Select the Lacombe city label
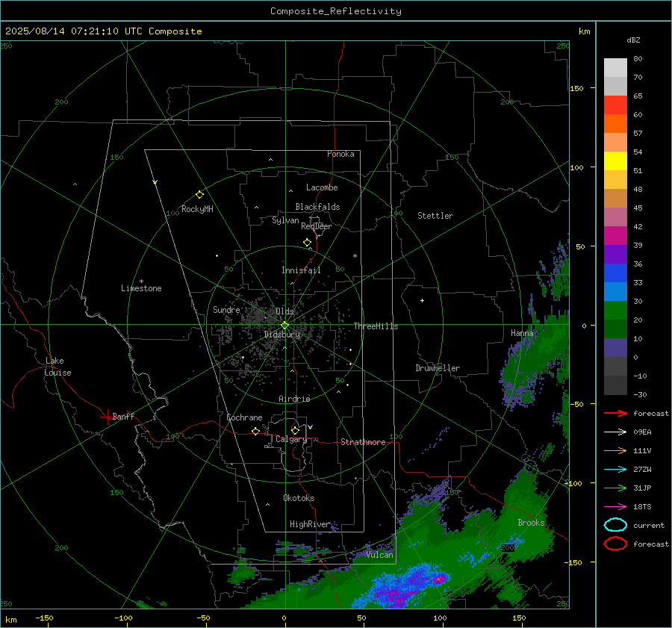 pyautogui.click(x=322, y=187)
